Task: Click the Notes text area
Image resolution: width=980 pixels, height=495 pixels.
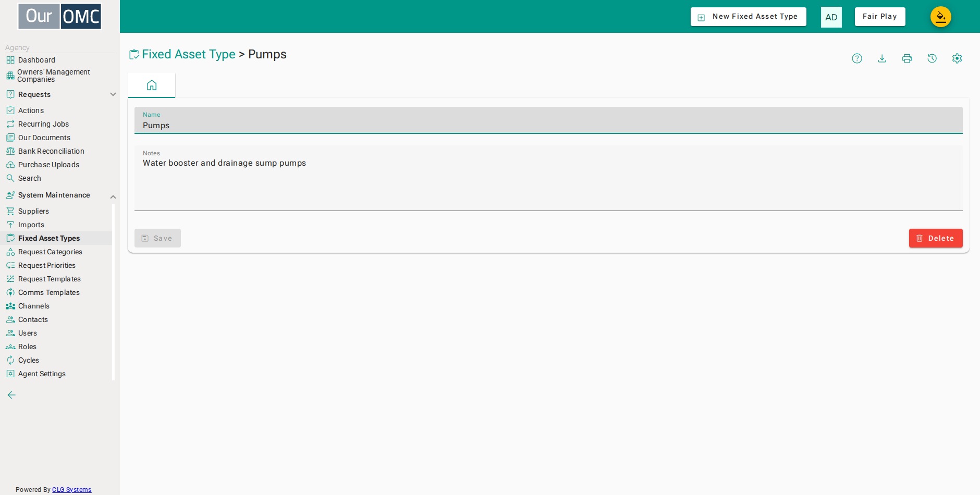Action: [x=548, y=178]
